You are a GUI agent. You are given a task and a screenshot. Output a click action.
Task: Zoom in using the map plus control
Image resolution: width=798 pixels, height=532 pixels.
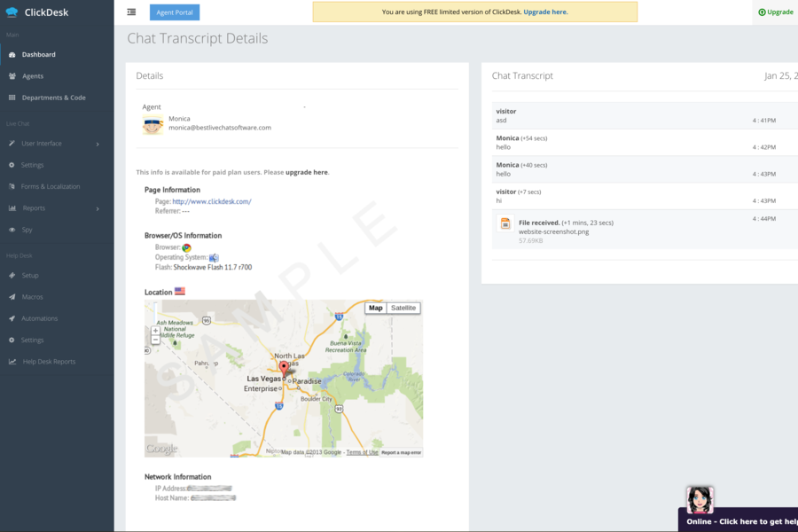tap(155, 331)
